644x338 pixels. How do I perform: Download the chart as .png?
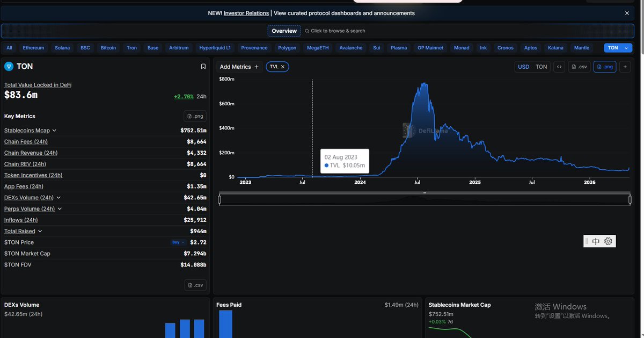click(x=605, y=67)
